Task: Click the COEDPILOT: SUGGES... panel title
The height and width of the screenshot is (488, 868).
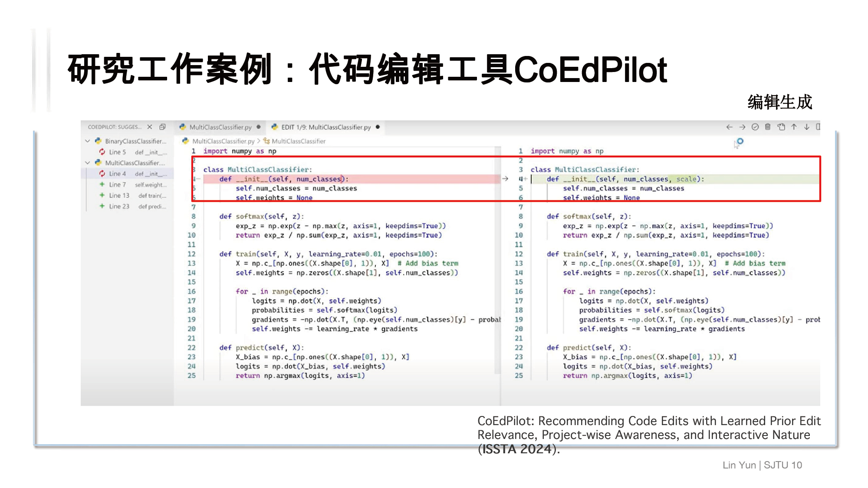Action: pyautogui.click(x=115, y=127)
